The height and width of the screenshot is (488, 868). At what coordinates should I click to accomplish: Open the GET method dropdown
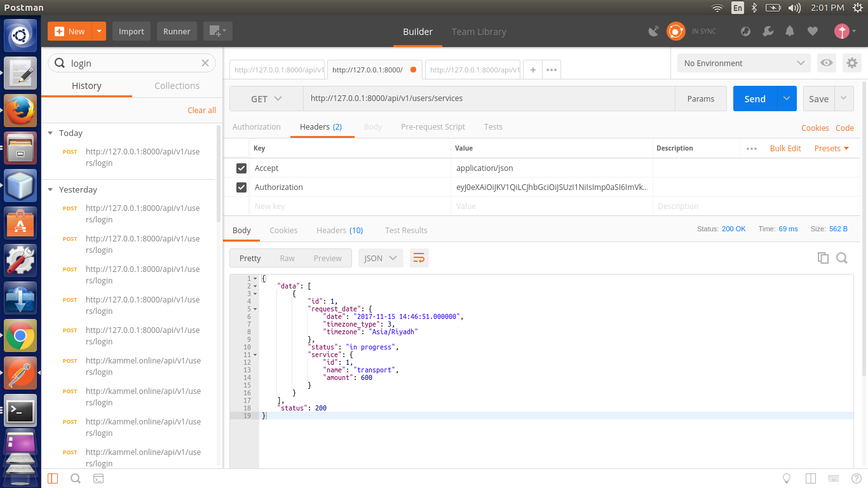(266, 98)
